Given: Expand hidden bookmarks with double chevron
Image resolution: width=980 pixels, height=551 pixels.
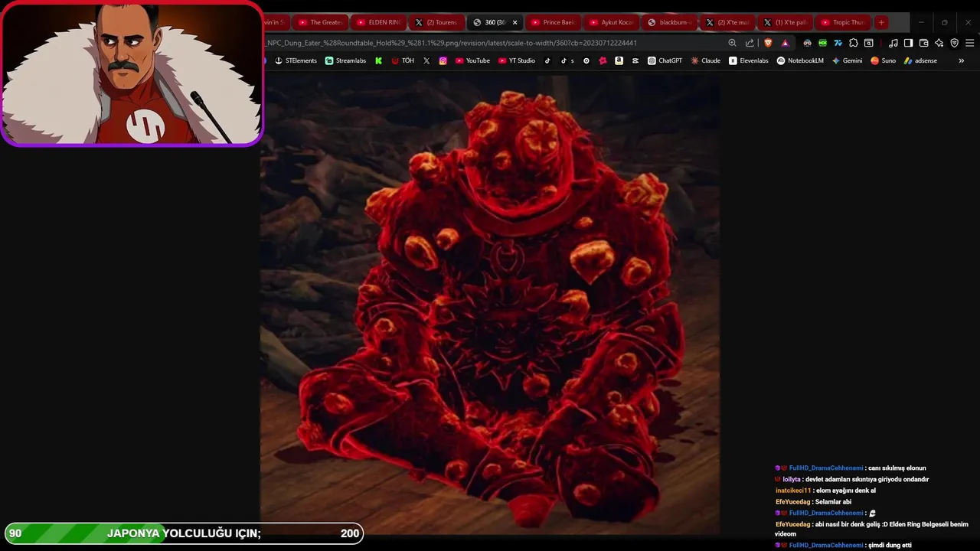Looking at the screenshot, I should [961, 60].
